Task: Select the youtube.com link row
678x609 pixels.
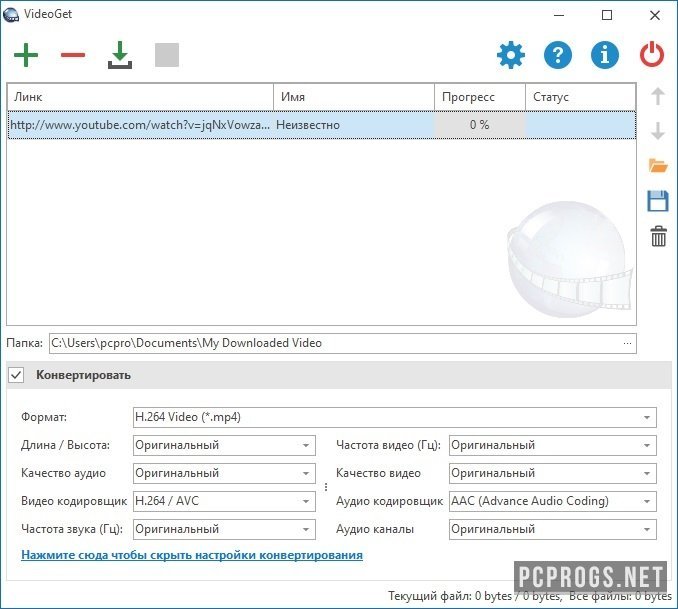Action: tap(322, 125)
